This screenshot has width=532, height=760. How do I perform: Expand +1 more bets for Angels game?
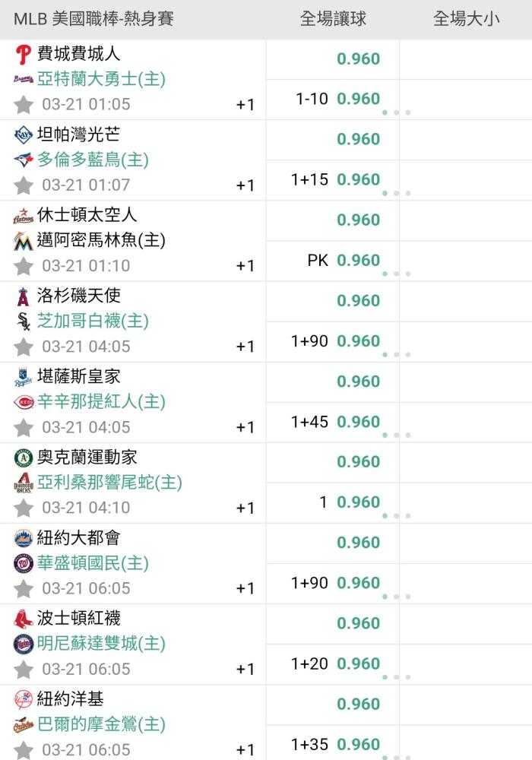(245, 346)
